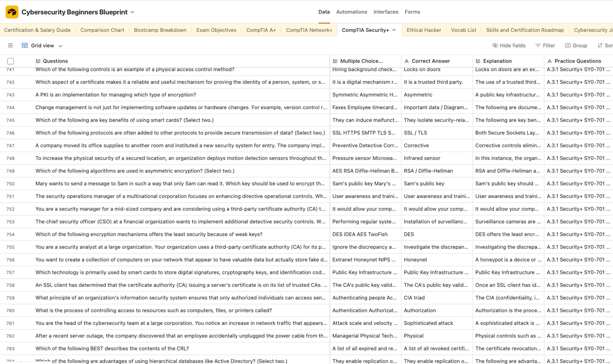The height and width of the screenshot is (364, 613).
Task: Click the Hide fields eye icon
Action: pos(495,45)
